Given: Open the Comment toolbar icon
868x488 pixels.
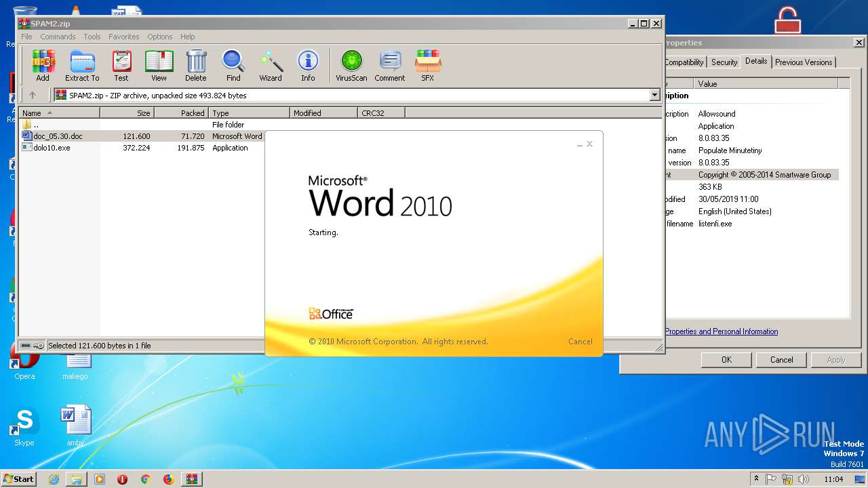Looking at the screenshot, I should (390, 66).
